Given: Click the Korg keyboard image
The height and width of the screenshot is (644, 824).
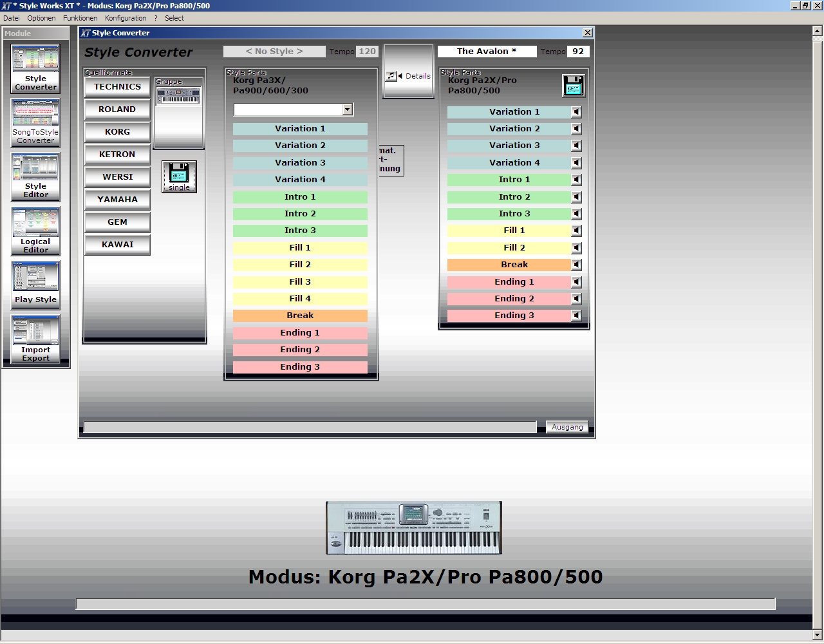Looking at the screenshot, I should 414,528.
